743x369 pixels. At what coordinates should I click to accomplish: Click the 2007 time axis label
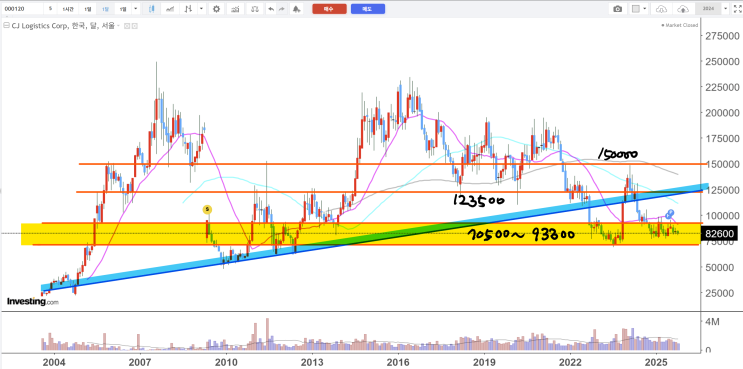(140, 361)
